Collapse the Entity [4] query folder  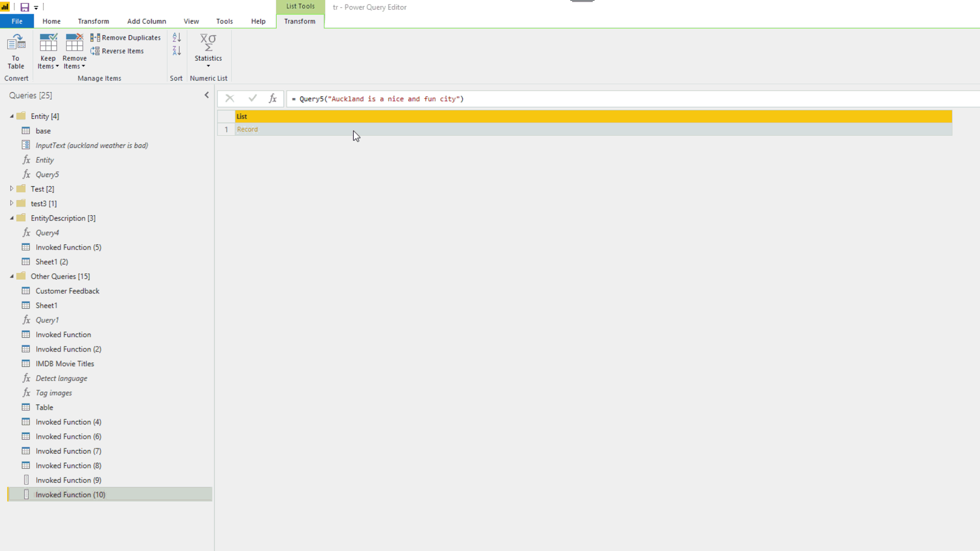12,116
